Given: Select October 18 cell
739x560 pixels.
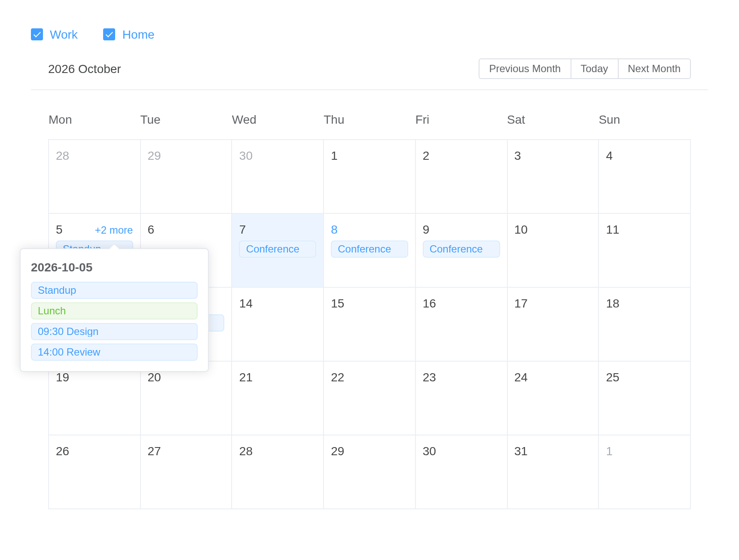Looking at the screenshot, I should coord(644,324).
